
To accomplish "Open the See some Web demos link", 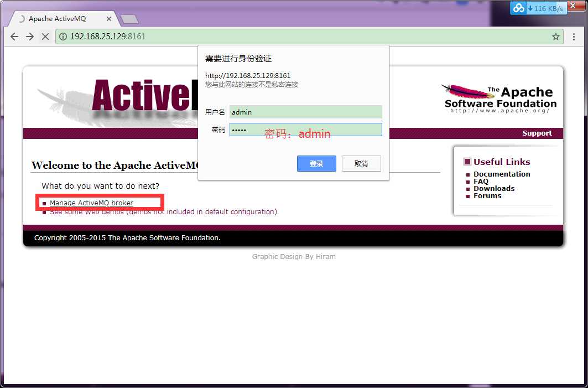I will pos(163,211).
